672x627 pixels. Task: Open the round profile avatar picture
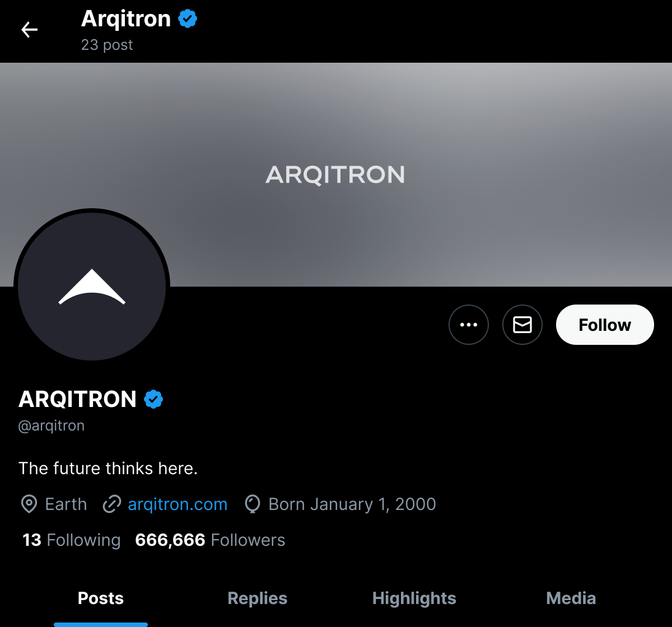[92, 286]
